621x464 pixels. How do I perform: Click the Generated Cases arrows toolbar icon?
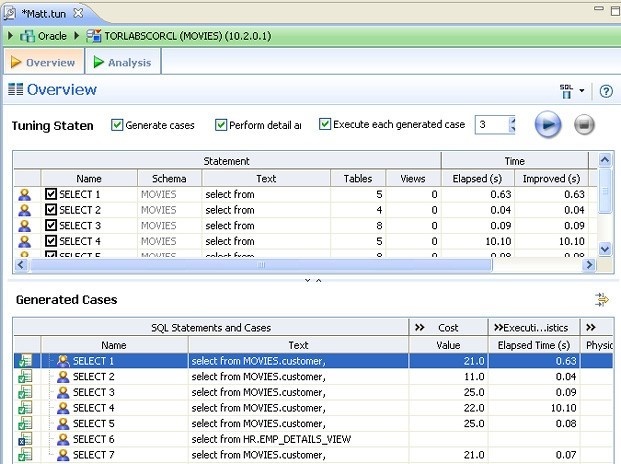pos(602,300)
